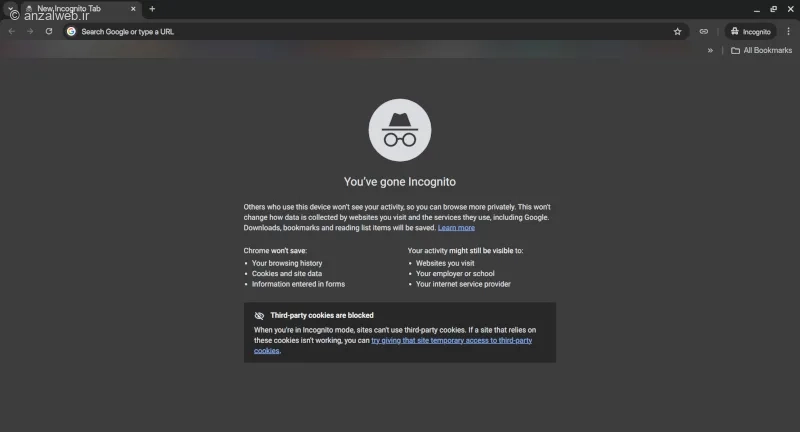The height and width of the screenshot is (432, 800).
Task: Click the Google logo in the address bar
Action: tap(71, 31)
